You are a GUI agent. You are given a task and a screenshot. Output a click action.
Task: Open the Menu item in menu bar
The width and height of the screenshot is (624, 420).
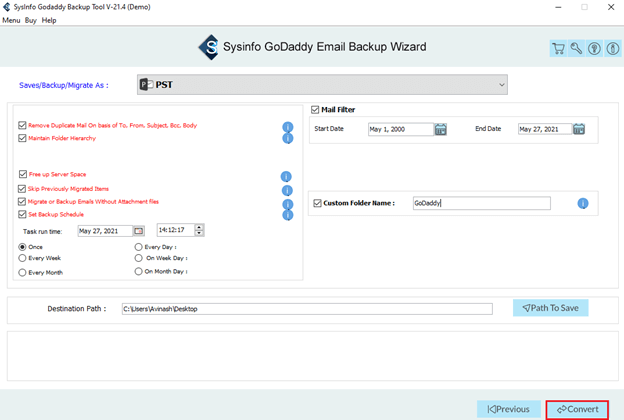tap(11, 20)
